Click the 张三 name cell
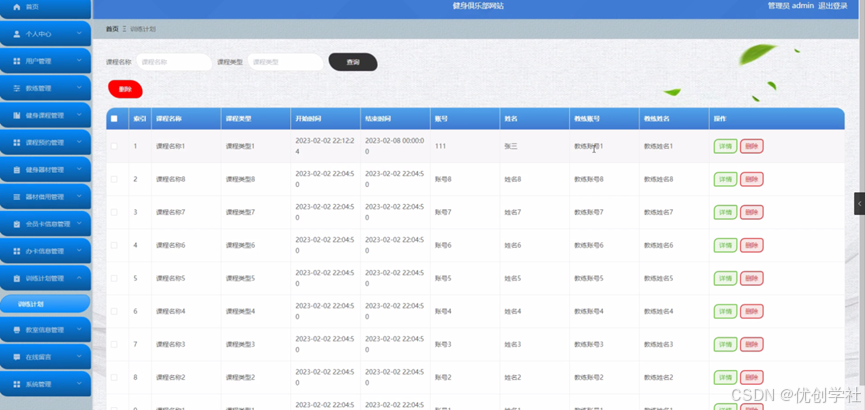 tap(511, 146)
